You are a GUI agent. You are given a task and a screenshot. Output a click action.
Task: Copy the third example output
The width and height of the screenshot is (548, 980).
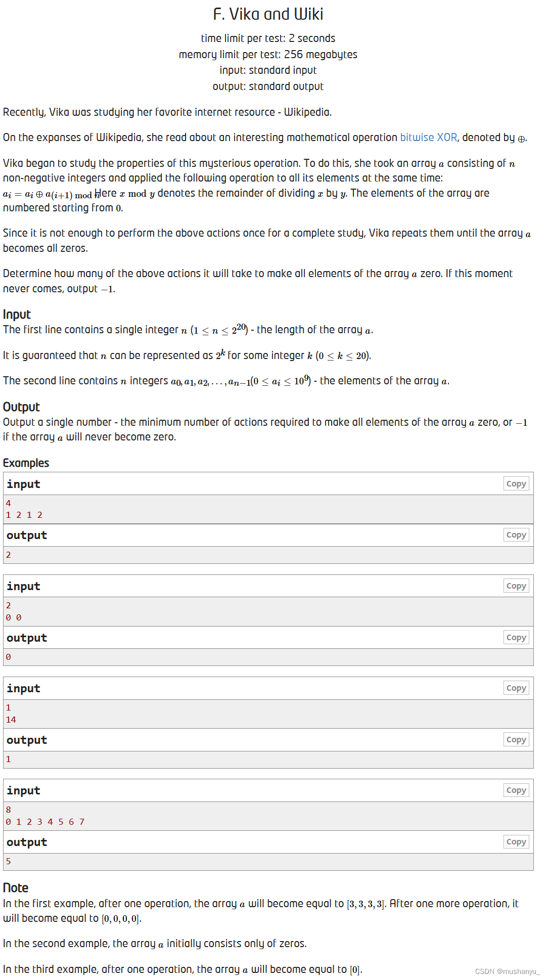[x=516, y=739]
